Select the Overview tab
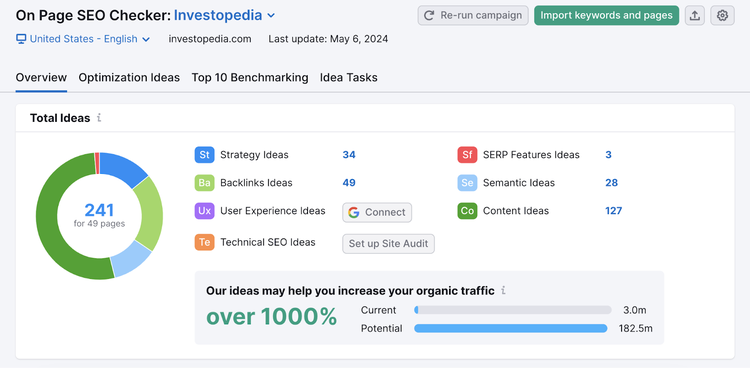Viewport: 750px width, 368px height. (41, 78)
